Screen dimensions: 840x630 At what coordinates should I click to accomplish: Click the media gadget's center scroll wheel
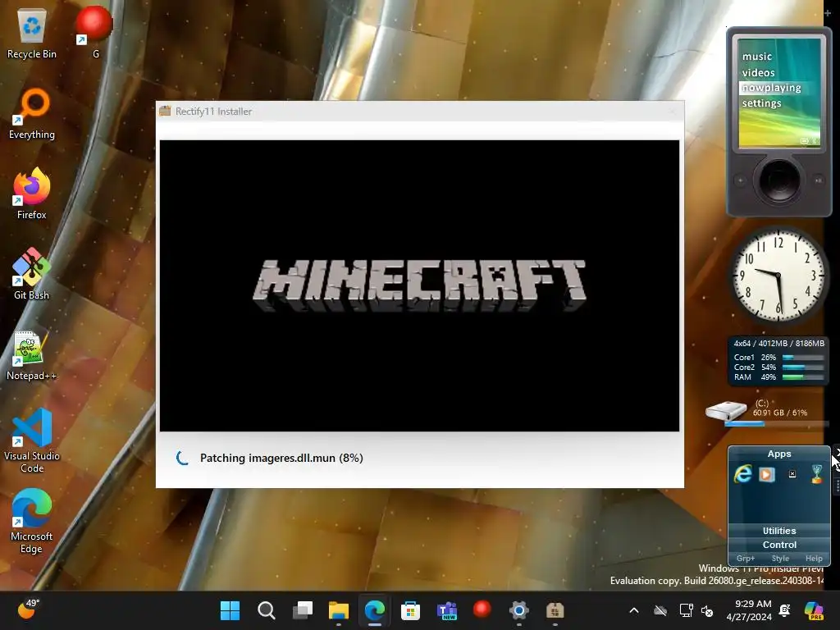tap(779, 180)
